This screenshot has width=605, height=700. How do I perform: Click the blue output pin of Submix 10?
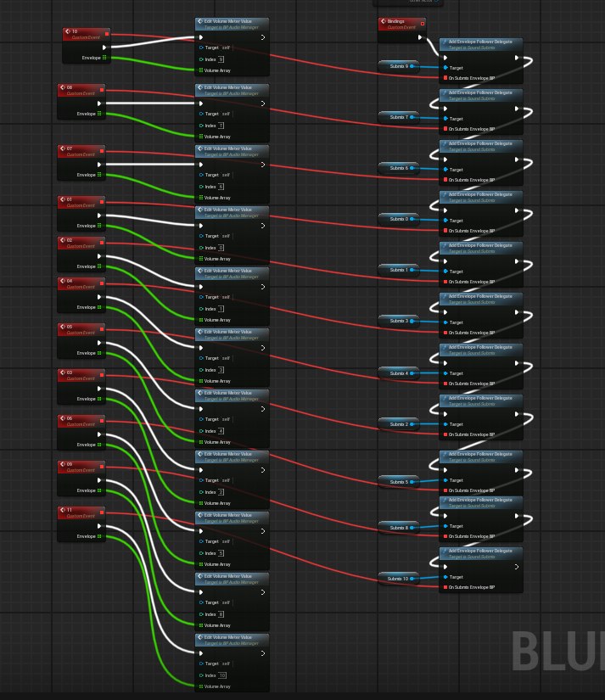(x=412, y=579)
